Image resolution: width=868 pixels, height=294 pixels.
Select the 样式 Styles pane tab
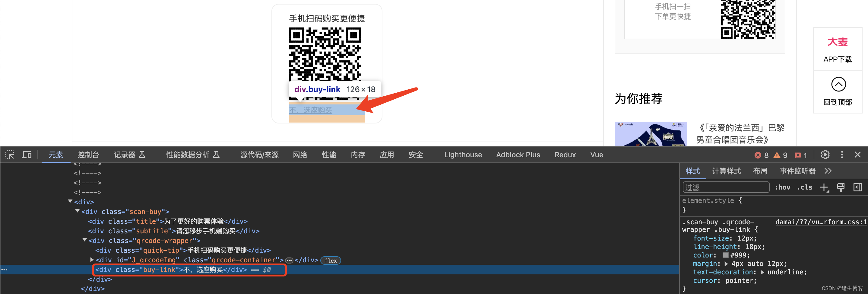tap(692, 171)
